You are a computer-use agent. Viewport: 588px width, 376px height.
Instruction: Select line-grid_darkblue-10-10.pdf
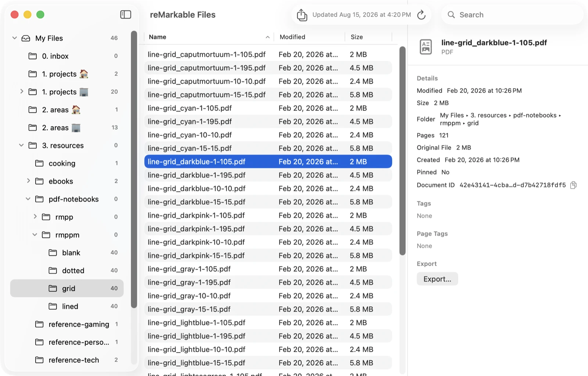pyautogui.click(x=268, y=188)
